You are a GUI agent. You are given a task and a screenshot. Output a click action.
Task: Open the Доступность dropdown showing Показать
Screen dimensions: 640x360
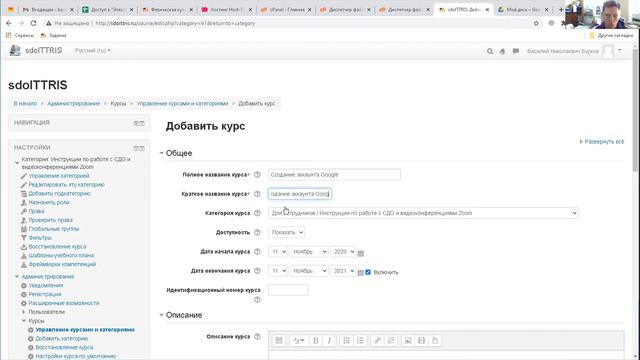[286, 232]
